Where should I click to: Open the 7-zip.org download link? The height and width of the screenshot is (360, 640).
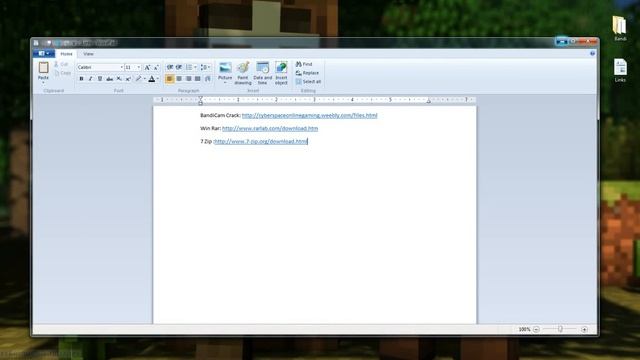(x=261, y=142)
